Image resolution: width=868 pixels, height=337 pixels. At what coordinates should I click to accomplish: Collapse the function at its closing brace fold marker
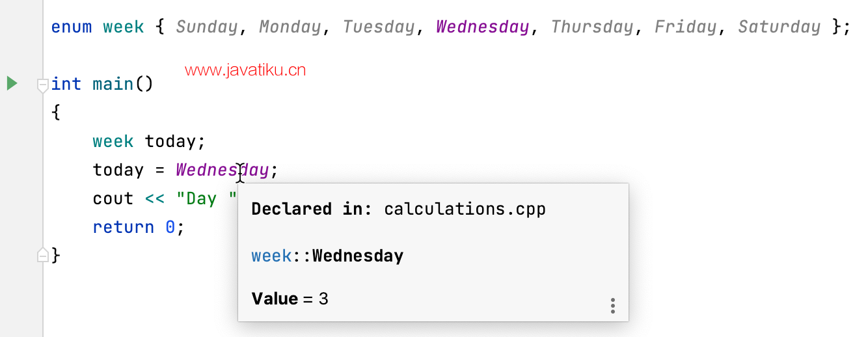tap(43, 255)
